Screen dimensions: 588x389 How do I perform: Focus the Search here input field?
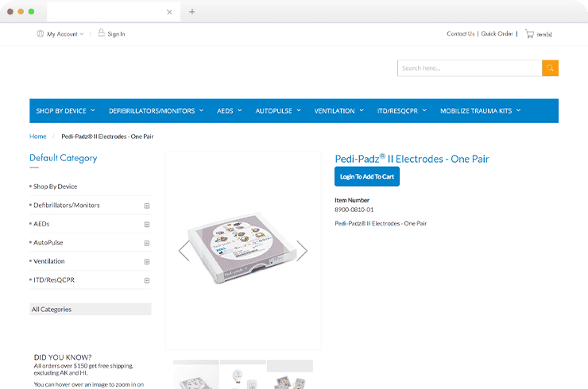470,68
